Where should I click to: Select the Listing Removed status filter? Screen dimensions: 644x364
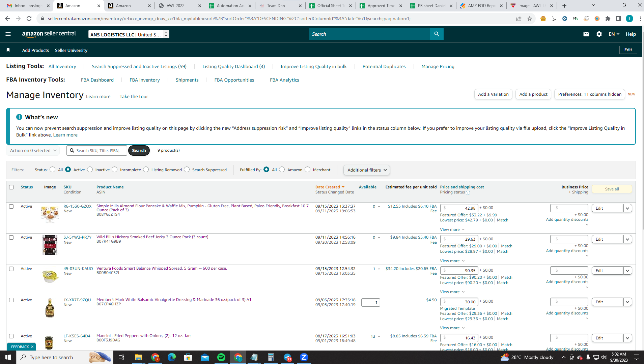(146, 170)
